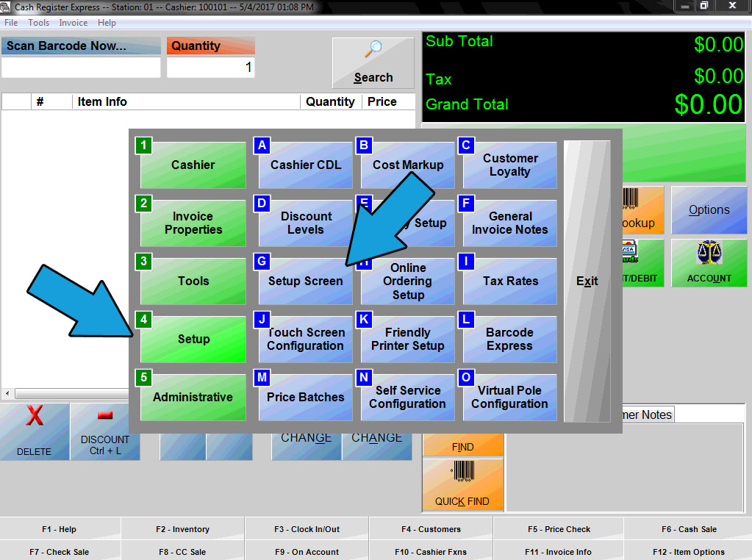Open Cashier CDL option
This screenshot has width=752, height=560.
(x=306, y=165)
